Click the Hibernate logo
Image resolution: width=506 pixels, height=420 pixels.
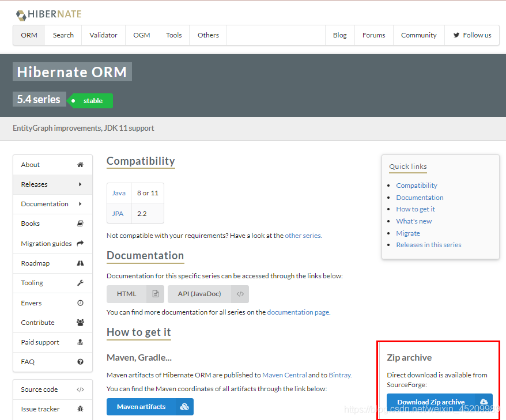point(49,15)
